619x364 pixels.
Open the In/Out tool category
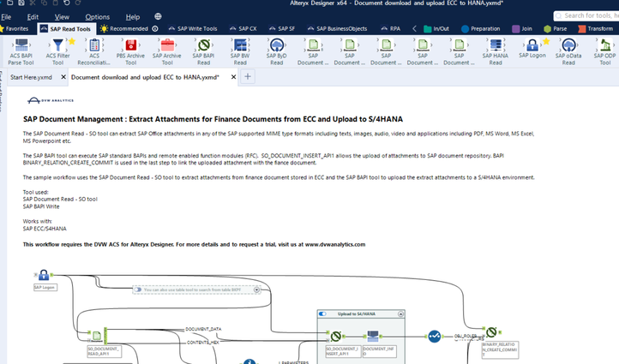point(436,28)
